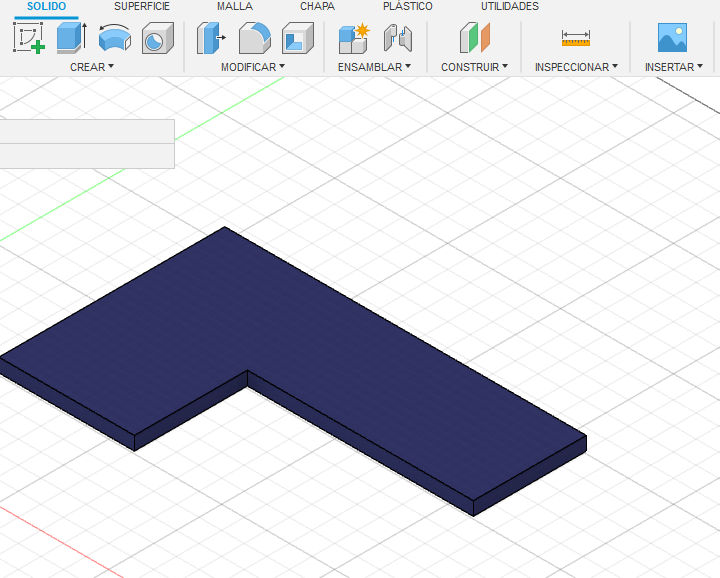Choose the Offset Plane construct icon

point(475,38)
